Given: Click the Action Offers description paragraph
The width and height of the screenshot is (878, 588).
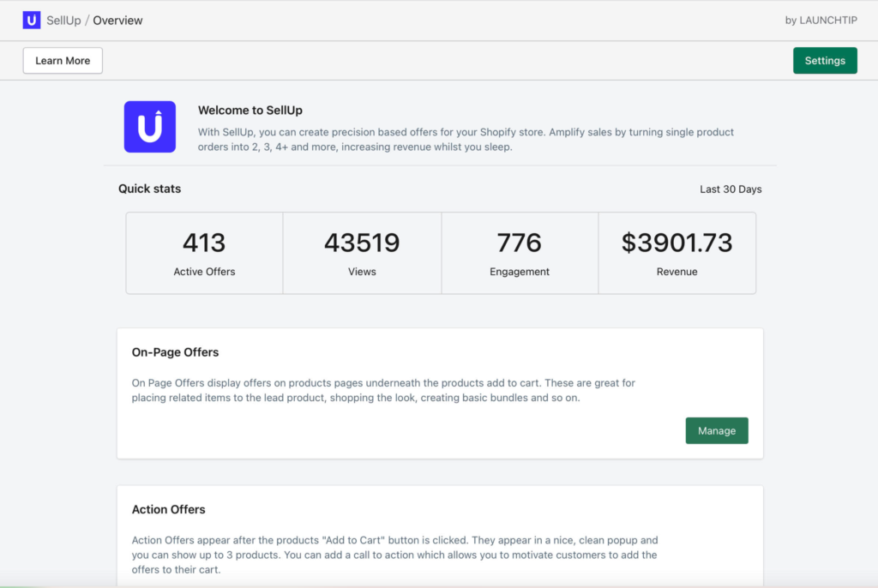Looking at the screenshot, I should click(x=394, y=555).
